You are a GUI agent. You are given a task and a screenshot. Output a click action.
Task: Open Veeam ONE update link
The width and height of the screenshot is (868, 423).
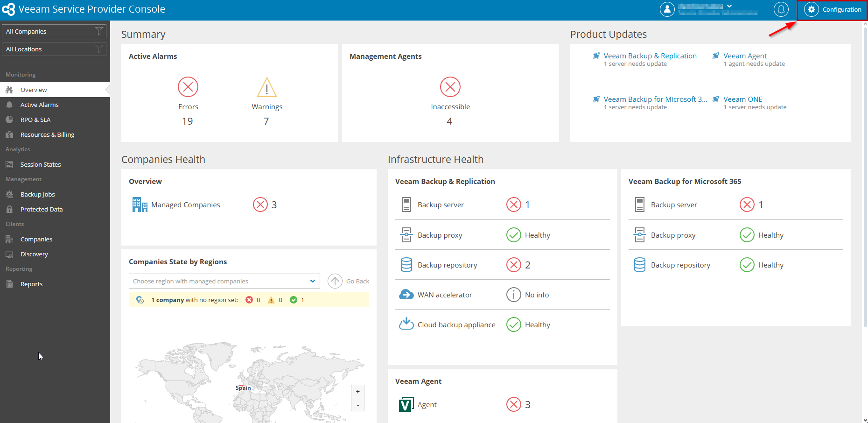(743, 99)
